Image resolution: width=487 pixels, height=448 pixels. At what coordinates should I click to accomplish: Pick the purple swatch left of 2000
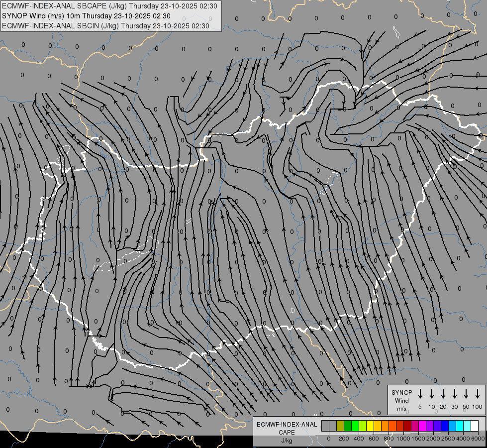430,426
